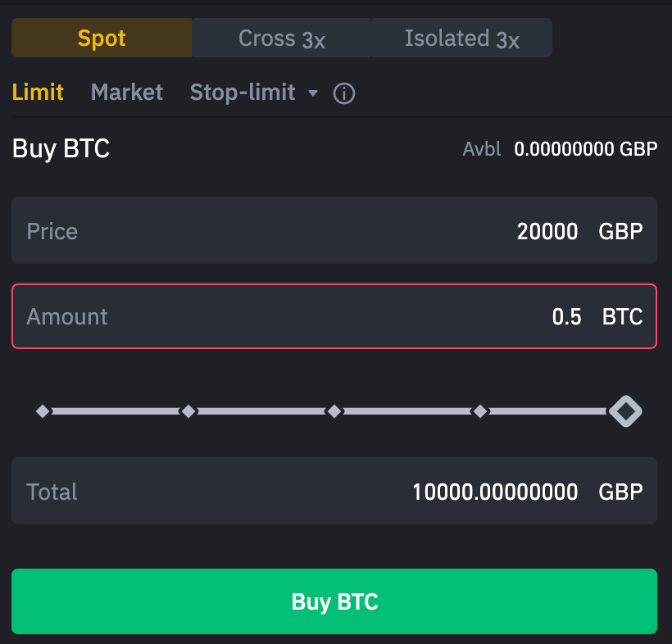Switch to the Spot trading tab
The width and height of the screenshot is (672, 644).
[x=102, y=38]
